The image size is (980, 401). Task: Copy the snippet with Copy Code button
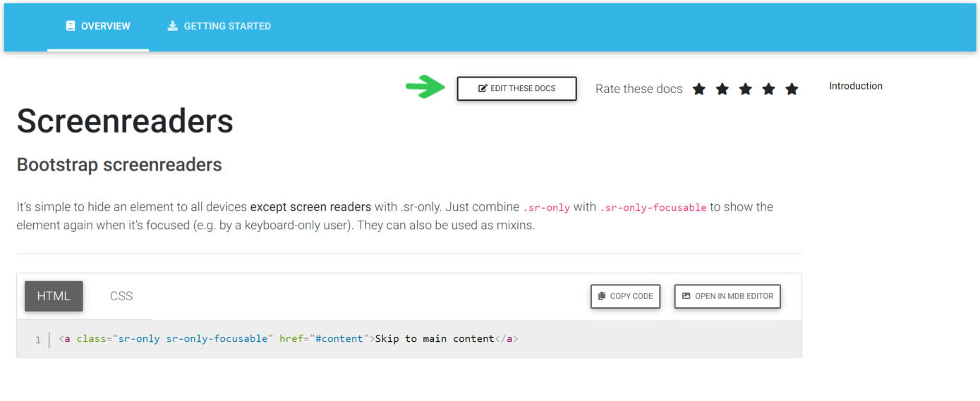[626, 296]
